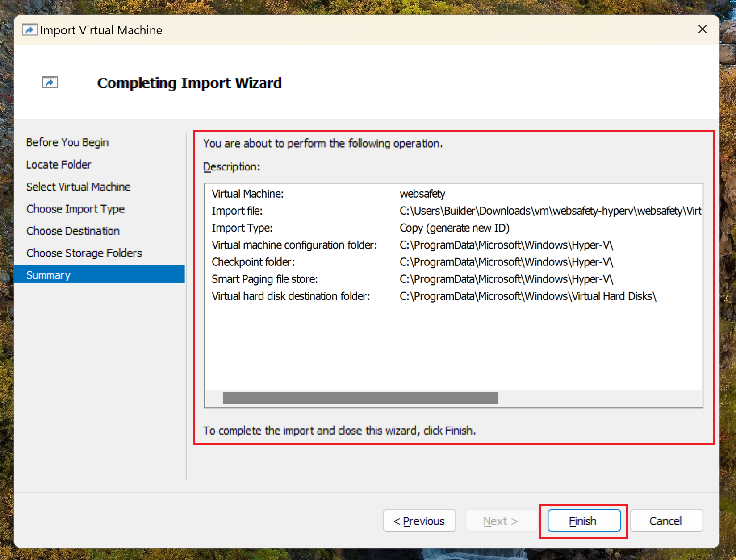Select the Summary step
Image resolution: width=736 pixels, height=560 pixels.
coord(99,274)
